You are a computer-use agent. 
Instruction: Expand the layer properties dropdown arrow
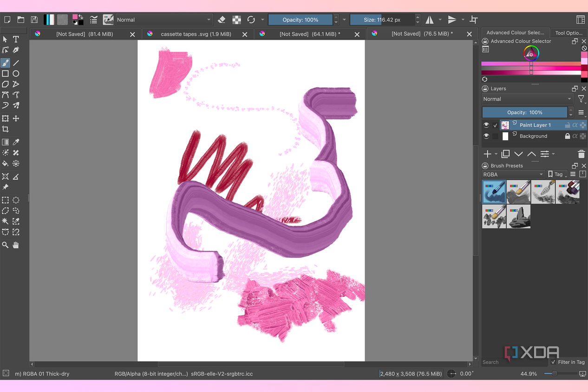coord(553,154)
